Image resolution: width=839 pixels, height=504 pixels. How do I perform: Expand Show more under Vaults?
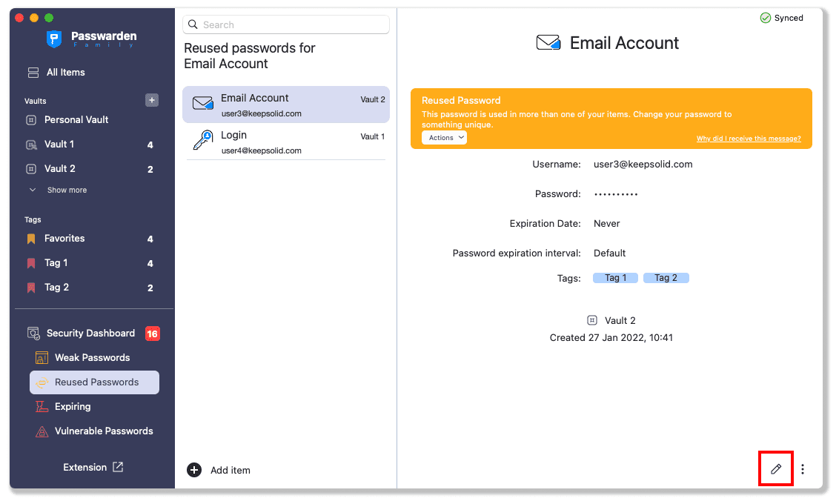(67, 190)
